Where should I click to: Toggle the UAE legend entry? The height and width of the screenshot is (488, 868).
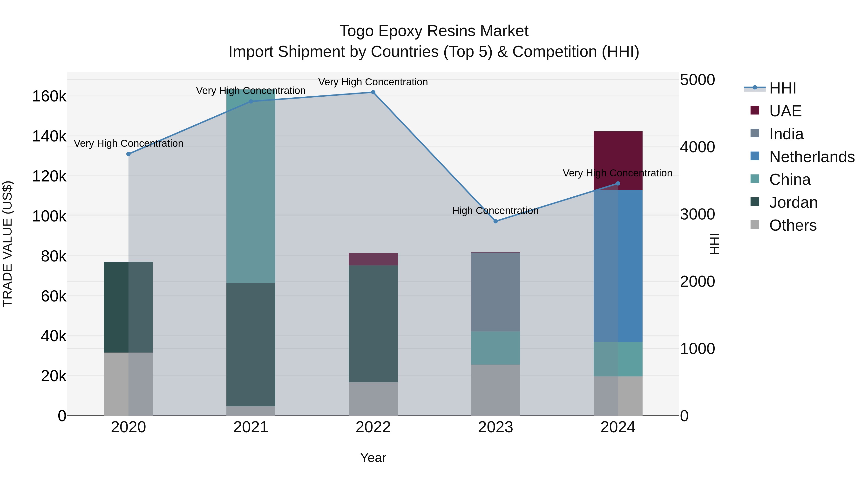[776, 111]
